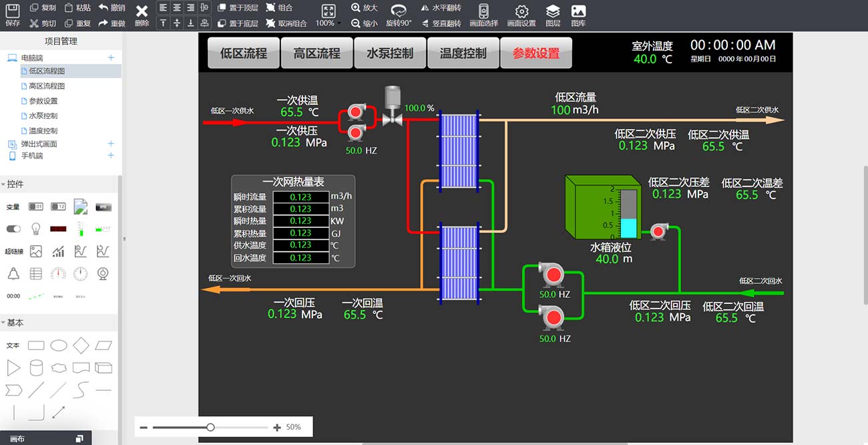The width and height of the screenshot is (868, 445).
Task: Switch to the 参数设置 tab
Action: click(535, 53)
